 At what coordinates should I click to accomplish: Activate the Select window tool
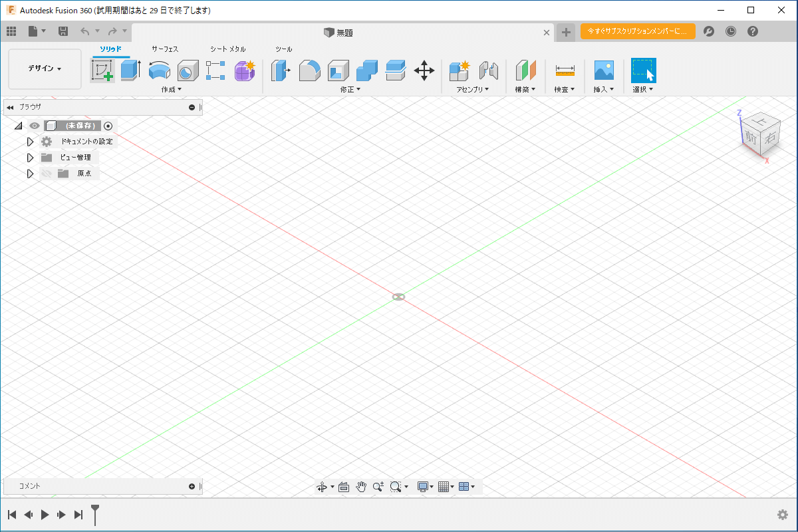point(644,70)
